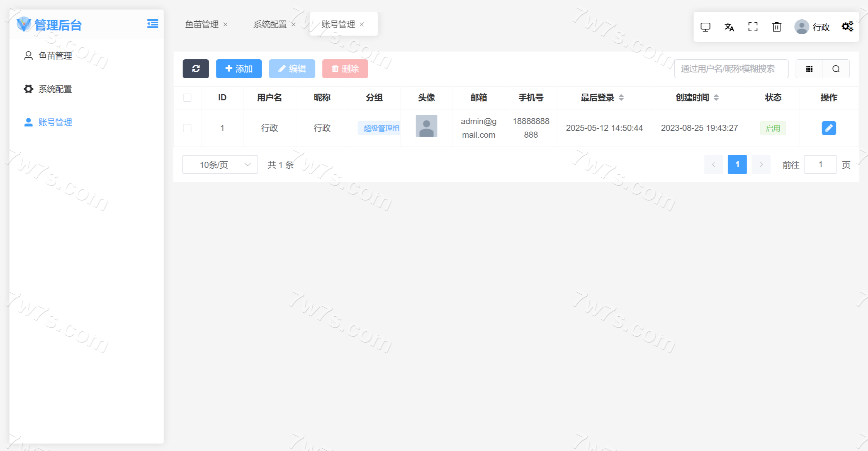Screen dimensions: 868x451
Task: Toggle the select-all header checkbox
Action: click(187, 98)
